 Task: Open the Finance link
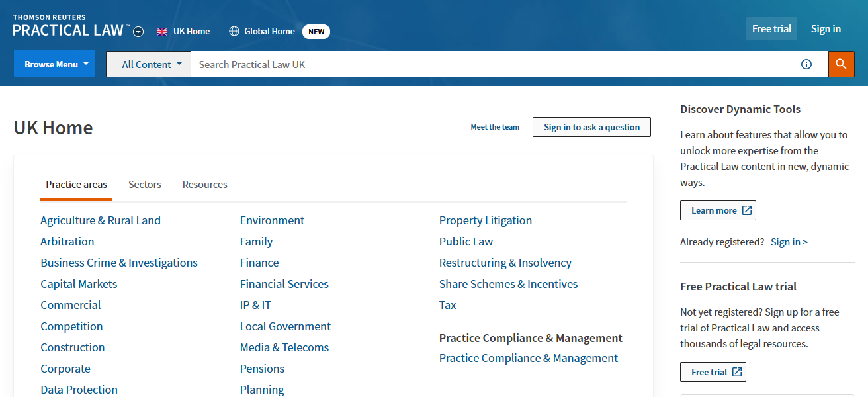tap(259, 263)
